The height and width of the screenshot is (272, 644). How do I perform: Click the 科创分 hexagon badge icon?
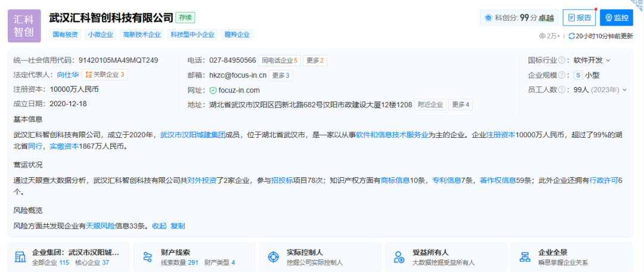[x=489, y=18]
